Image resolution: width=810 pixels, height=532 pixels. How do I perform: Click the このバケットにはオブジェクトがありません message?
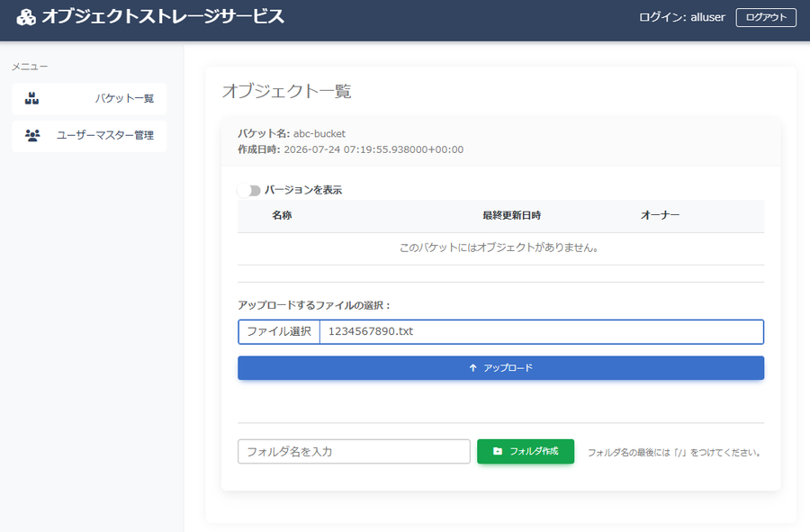pyautogui.click(x=499, y=248)
